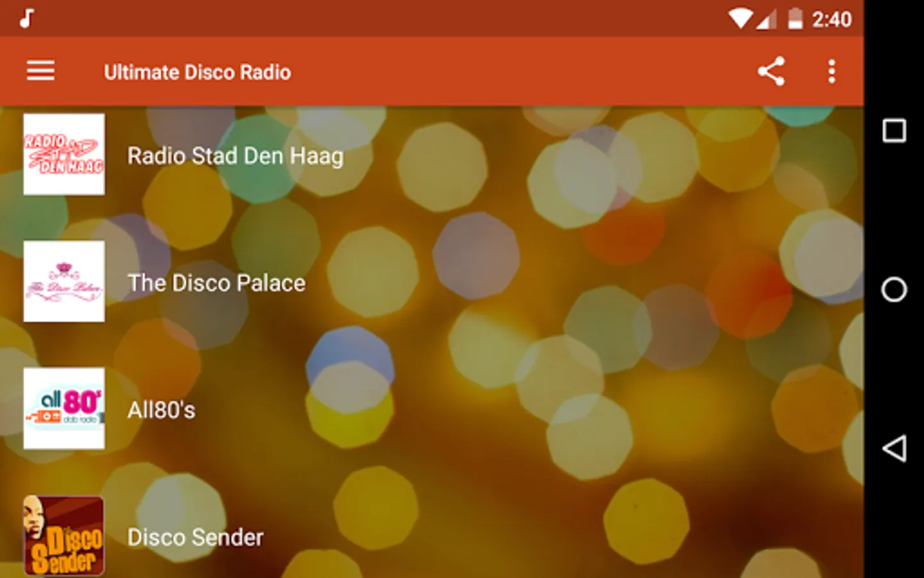This screenshot has height=578, width=924.
Task: Tap the 2:40 clock in status bar
Action: (x=832, y=19)
